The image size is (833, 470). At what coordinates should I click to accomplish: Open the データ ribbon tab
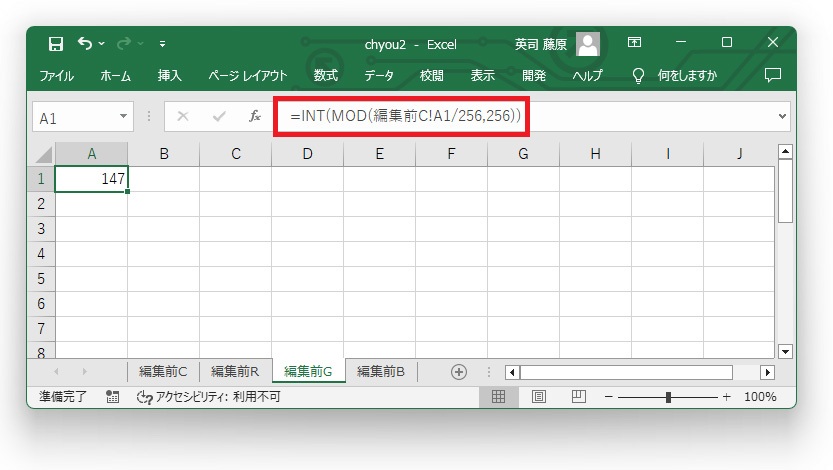(379, 76)
